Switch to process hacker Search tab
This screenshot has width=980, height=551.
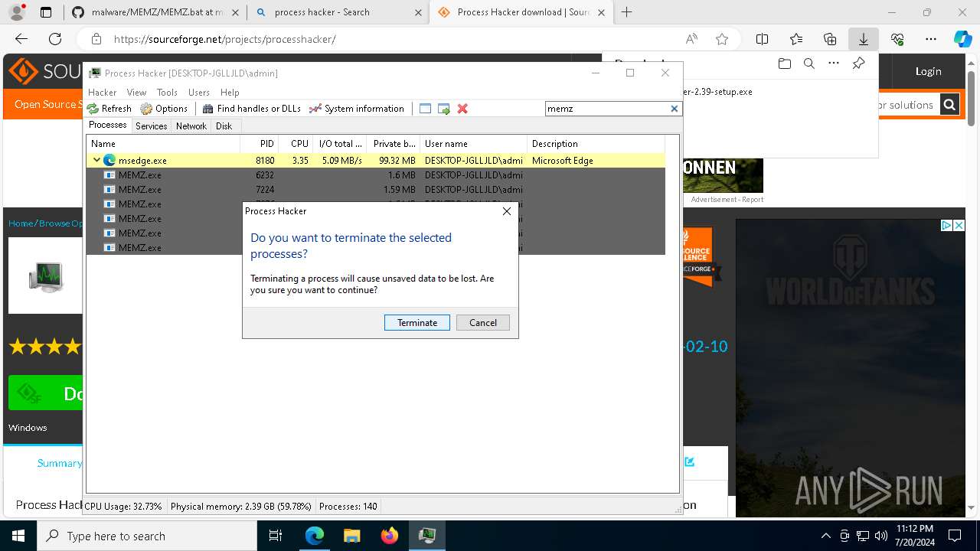coord(338,12)
